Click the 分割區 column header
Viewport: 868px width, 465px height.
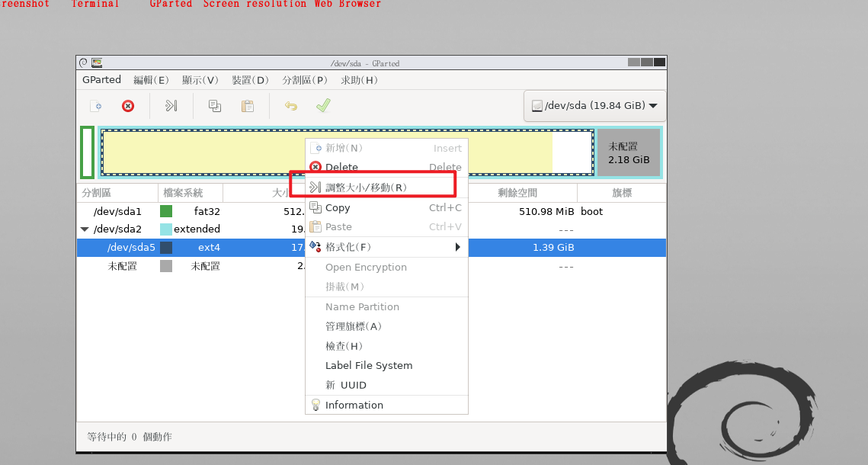coord(117,193)
